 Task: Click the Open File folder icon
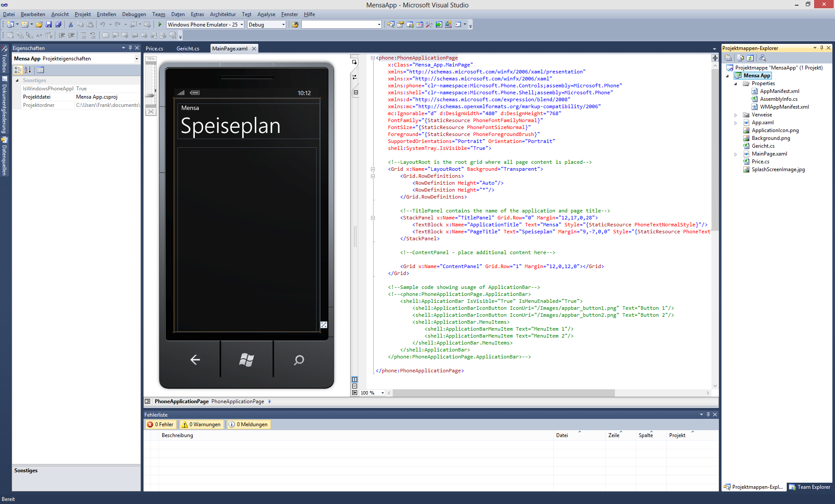pos(39,25)
